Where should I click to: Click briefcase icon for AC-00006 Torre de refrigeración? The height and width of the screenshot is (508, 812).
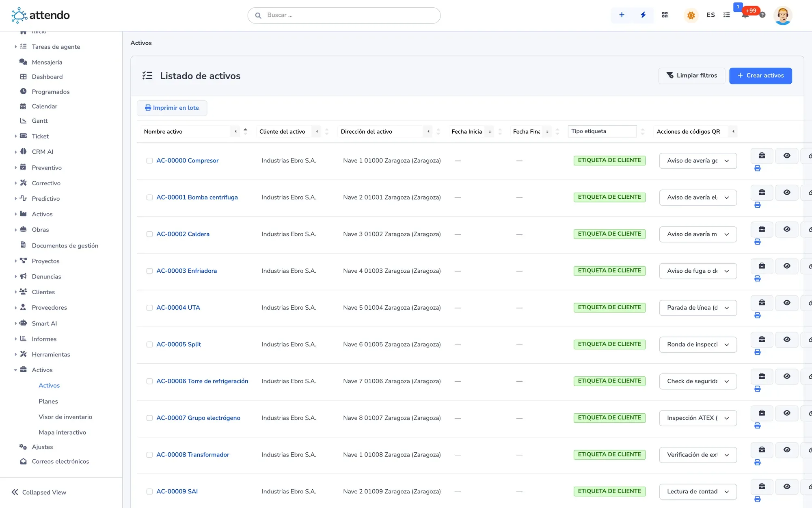(762, 376)
